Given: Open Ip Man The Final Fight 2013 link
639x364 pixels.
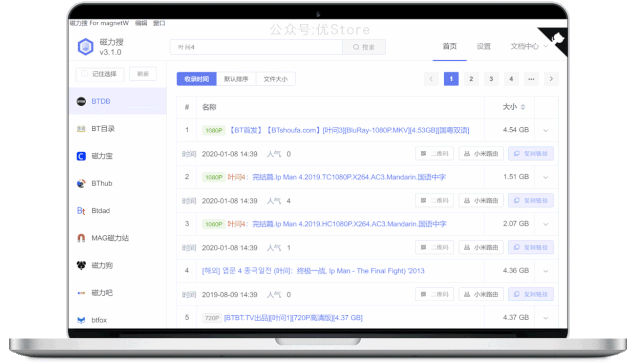Looking at the screenshot, I should 313,271.
